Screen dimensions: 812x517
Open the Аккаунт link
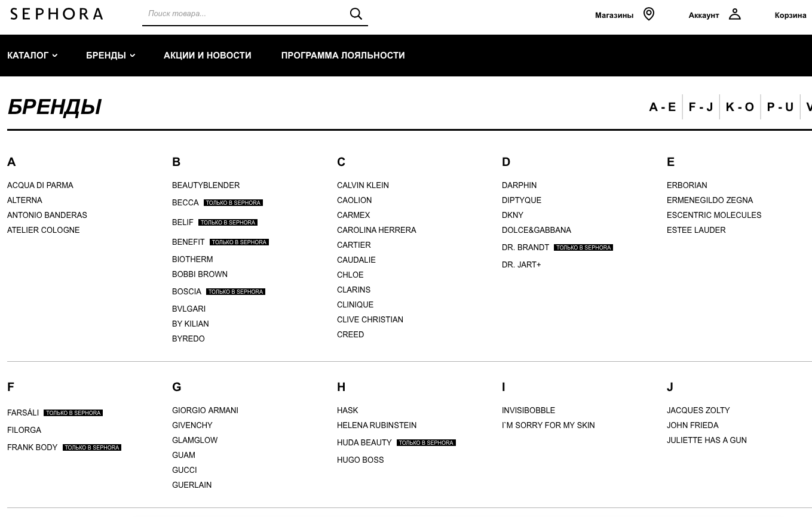pyautogui.click(x=704, y=16)
